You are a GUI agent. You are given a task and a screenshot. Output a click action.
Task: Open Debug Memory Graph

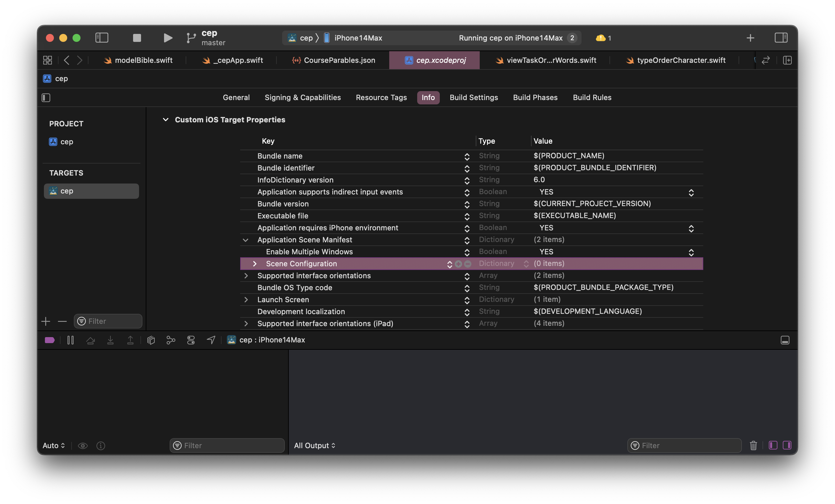[171, 340]
